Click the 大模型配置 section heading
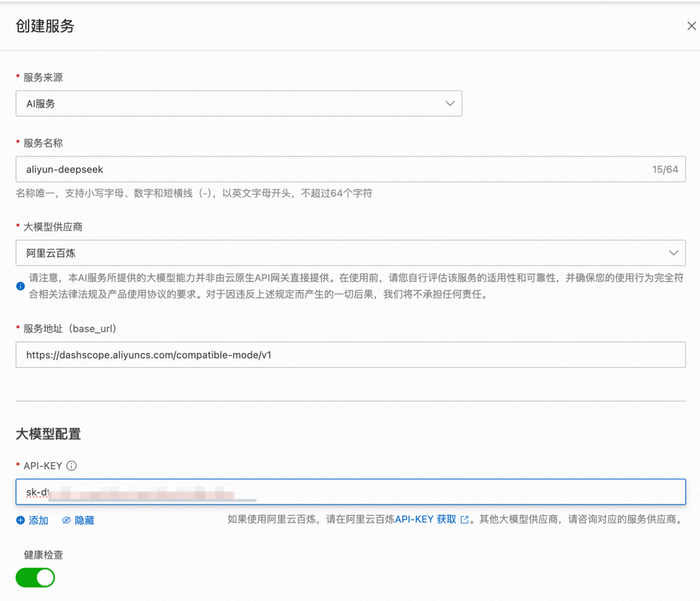 click(49, 434)
